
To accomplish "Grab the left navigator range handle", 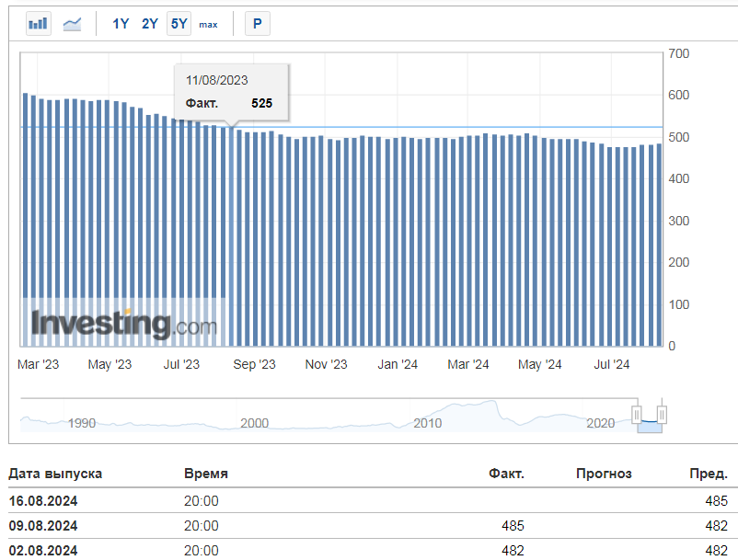I will pyautogui.click(x=635, y=415).
